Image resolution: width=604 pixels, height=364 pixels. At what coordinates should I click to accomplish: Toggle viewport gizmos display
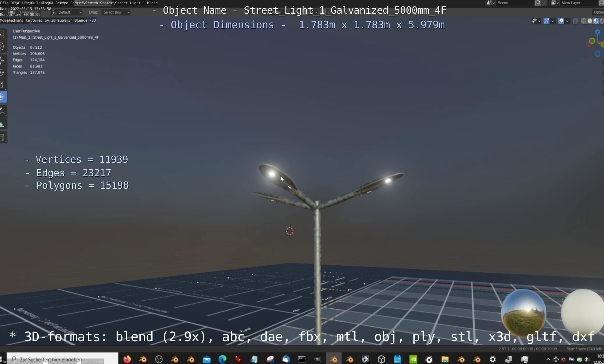tap(546, 21)
